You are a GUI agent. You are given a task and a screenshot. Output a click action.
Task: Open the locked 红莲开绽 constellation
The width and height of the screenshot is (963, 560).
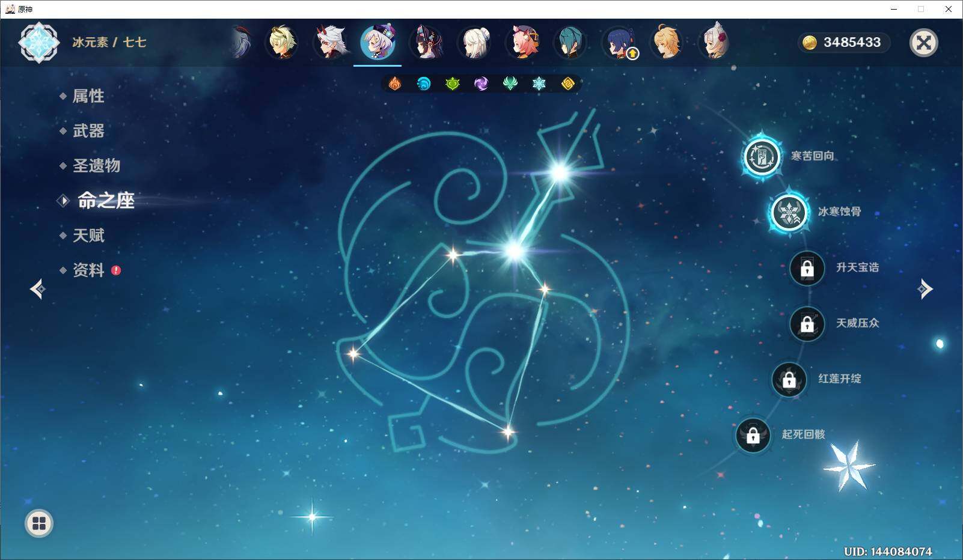(x=789, y=379)
